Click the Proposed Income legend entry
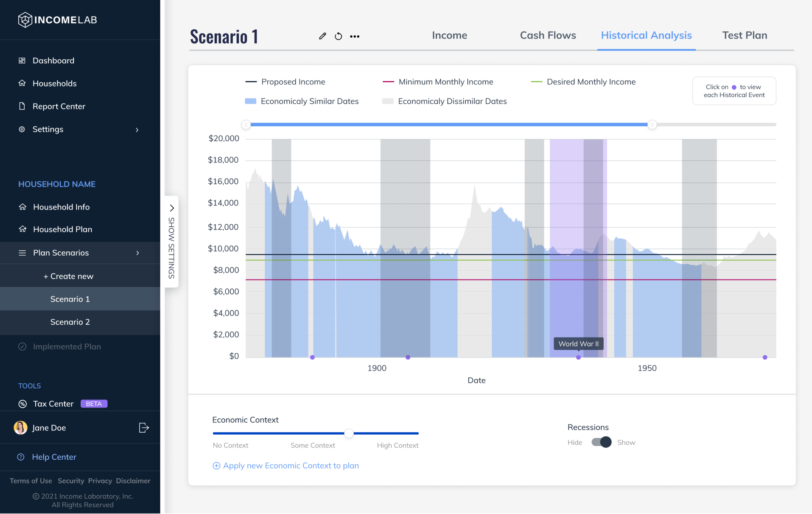Screen dimensions: 812x514 [x=286, y=81]
